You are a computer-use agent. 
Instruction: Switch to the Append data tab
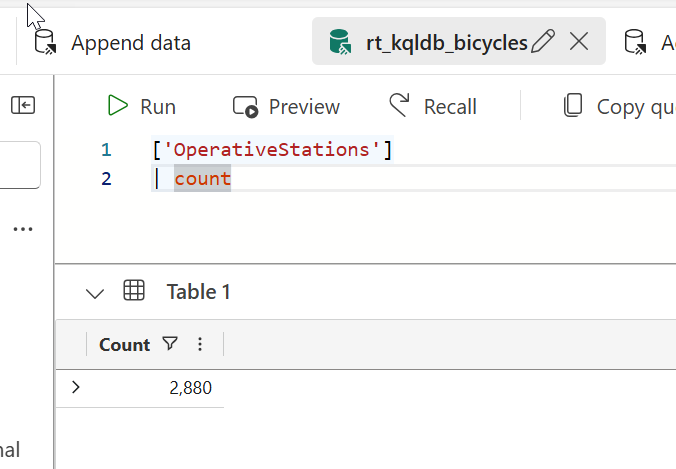tap(130, 43)
